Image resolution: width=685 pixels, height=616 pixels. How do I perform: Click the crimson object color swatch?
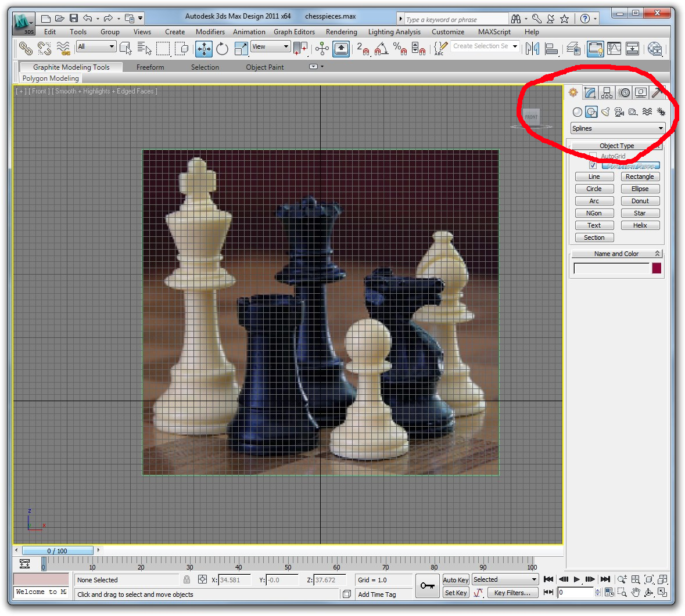click(657, 268)
